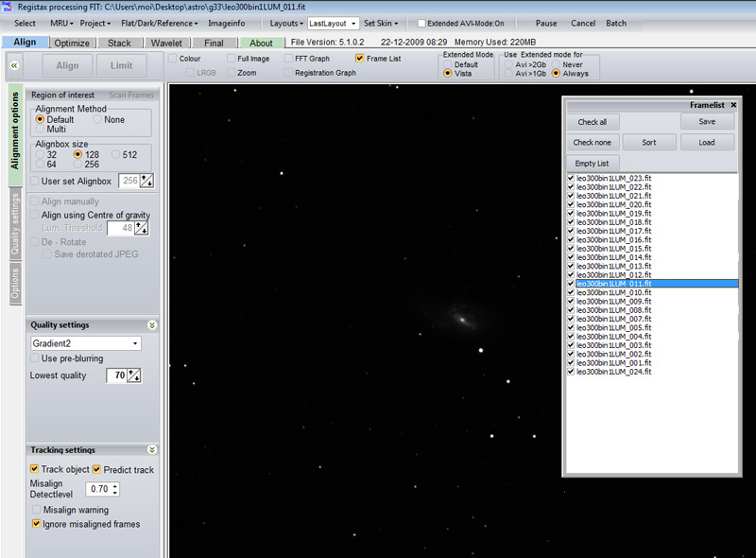Click the Registax app icon in title bar

7,7
